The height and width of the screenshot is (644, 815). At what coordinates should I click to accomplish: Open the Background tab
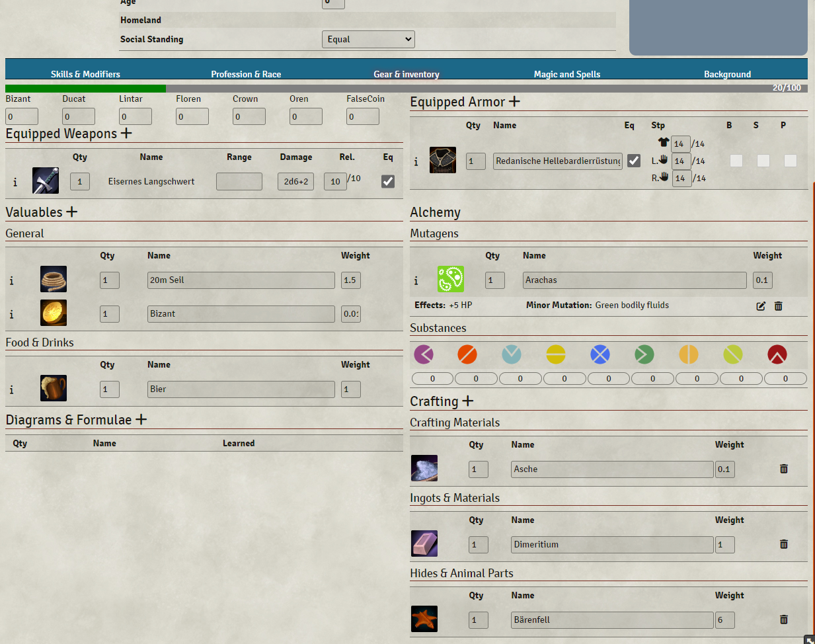727,74
